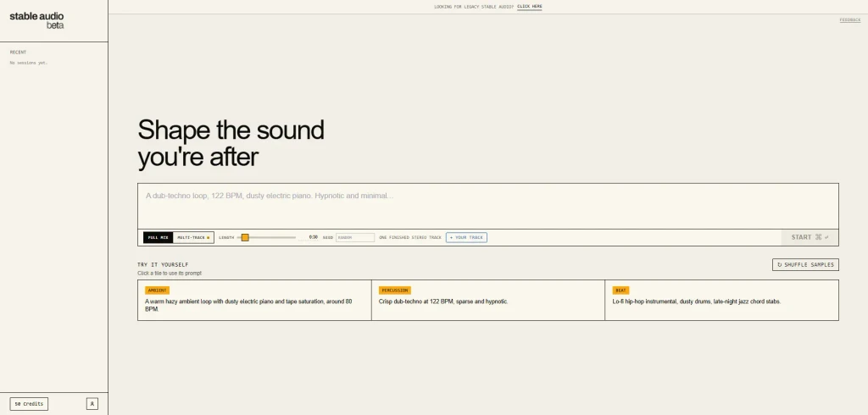Click the 'Shape the sound you're after' headline
This screenshot has width=868, height=415.
pos(231,143)
